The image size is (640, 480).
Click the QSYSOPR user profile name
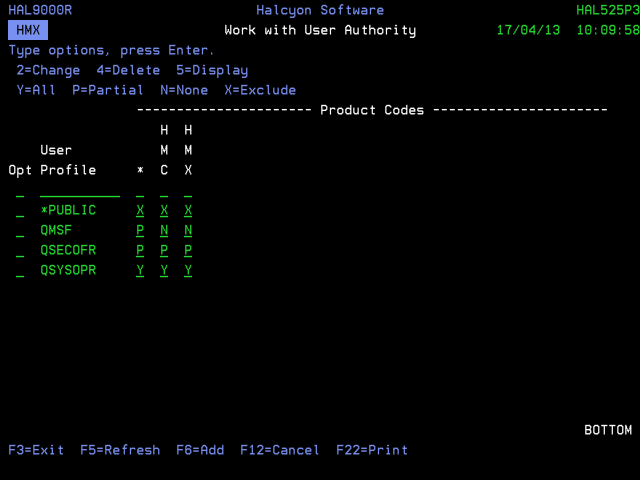tap(68, 271)
